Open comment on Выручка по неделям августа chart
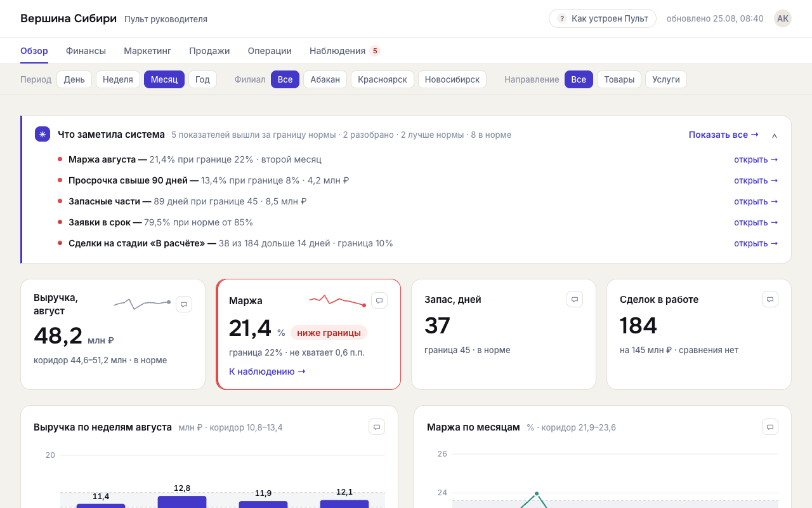The width and height of the screenshot is (812, 508). coord(377,427)
